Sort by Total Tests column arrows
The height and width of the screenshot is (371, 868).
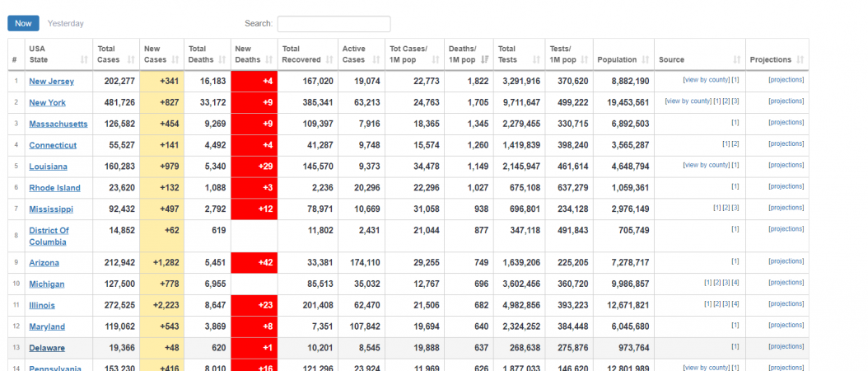pyautogui.click(x=536, y=59)
